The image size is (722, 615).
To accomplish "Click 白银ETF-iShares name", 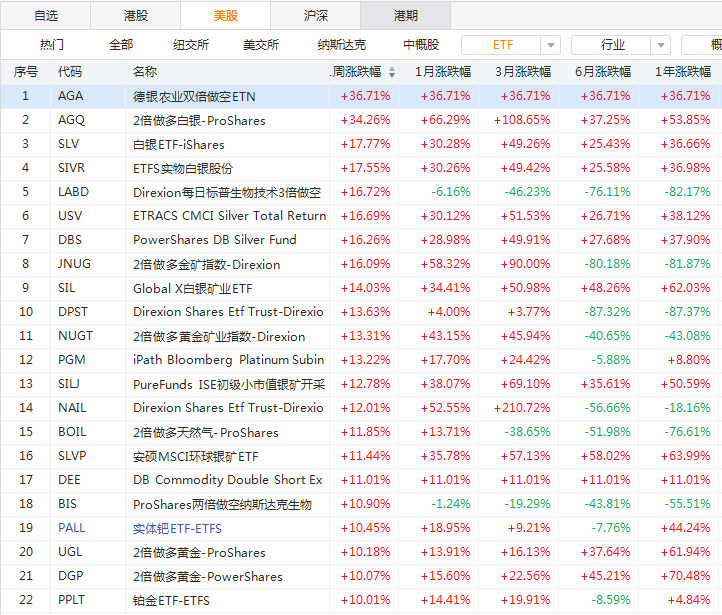I will 179,145.
